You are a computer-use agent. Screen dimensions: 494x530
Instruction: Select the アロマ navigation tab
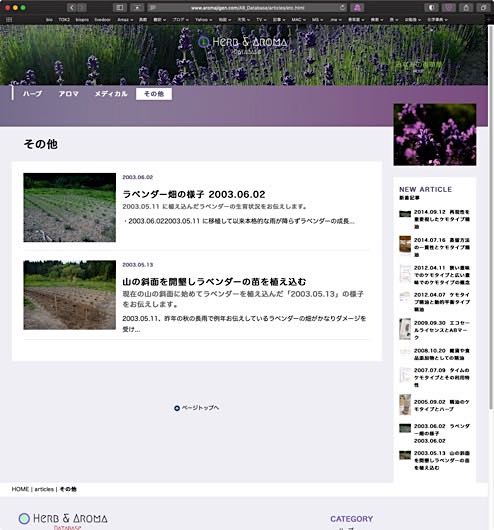tap(68, 94)
